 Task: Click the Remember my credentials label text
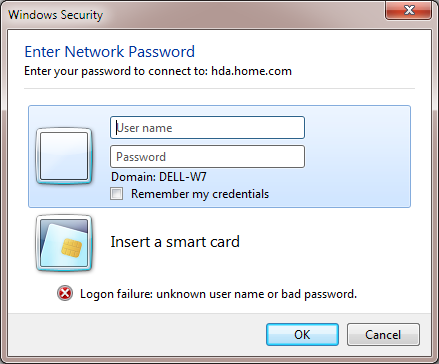coord(200,194)
